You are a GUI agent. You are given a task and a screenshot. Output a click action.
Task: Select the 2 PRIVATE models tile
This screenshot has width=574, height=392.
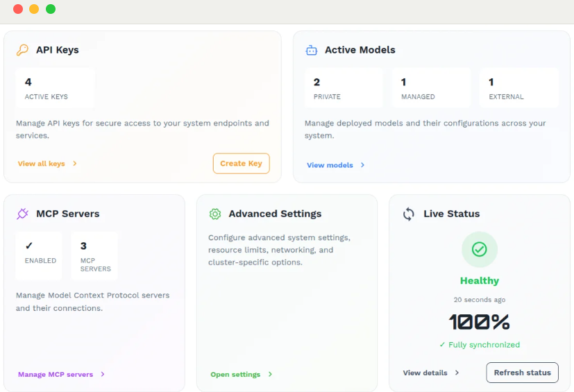click(344, 88)
